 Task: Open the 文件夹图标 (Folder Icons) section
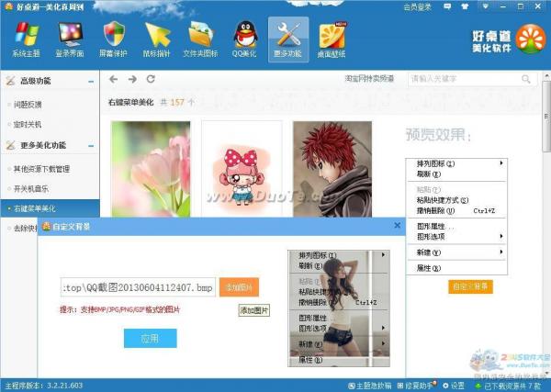[200, 39]
